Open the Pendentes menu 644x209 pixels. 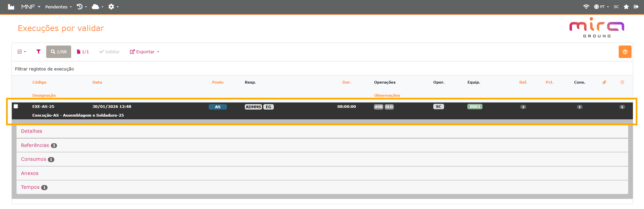pos(58,7)
